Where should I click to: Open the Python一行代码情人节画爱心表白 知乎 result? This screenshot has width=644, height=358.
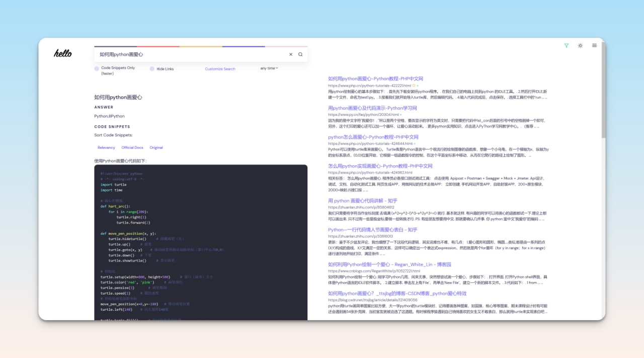pos(372,230)
